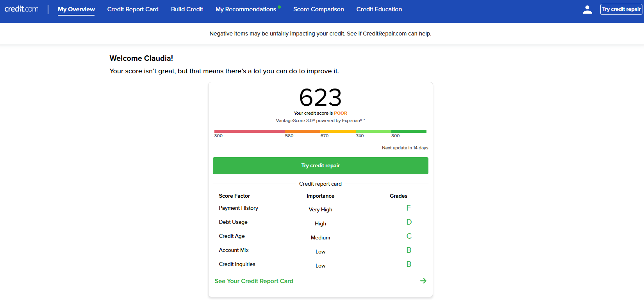
Task: Click the user profile account icon
Action: (587, 10)
